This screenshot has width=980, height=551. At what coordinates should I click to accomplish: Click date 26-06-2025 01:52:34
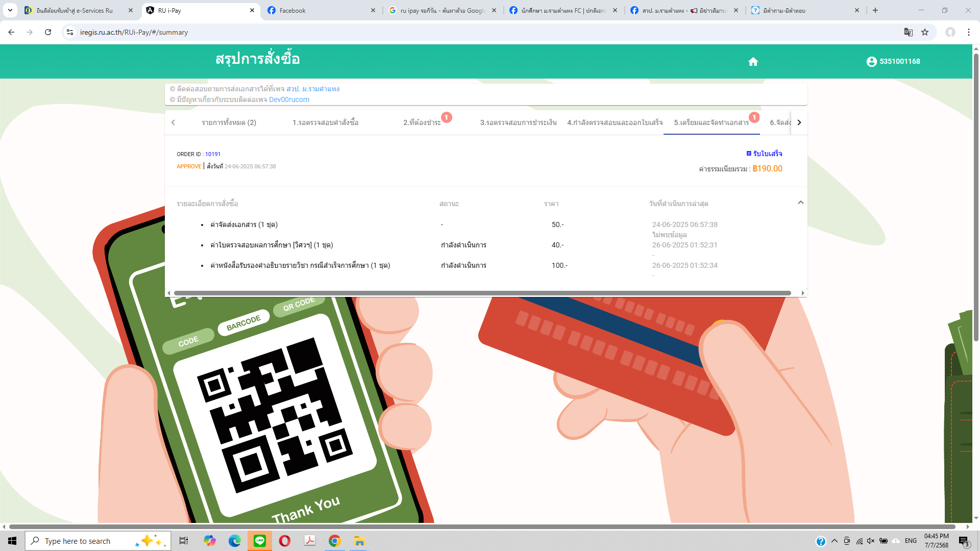[x=684, y=265]
